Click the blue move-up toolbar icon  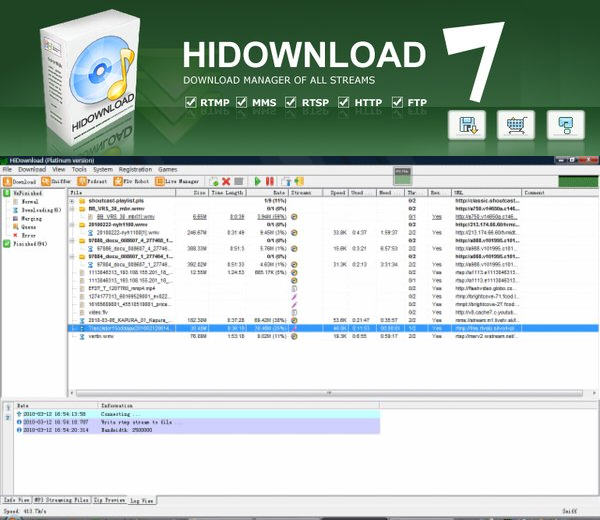point(286,182)
